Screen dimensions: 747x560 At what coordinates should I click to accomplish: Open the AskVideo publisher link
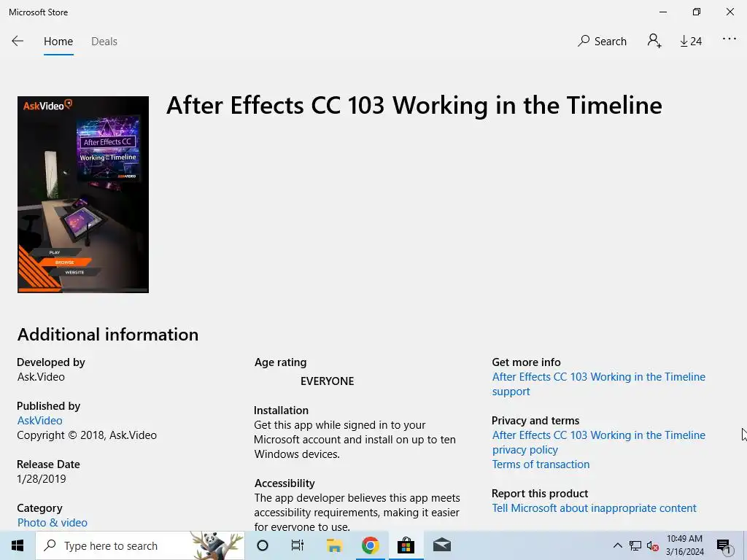pos(40,421)
